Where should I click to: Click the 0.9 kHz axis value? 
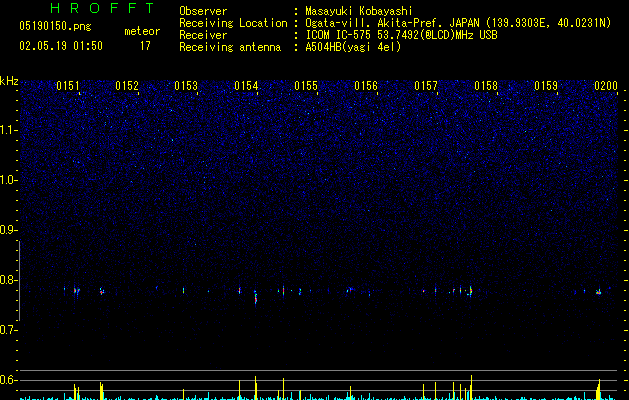pyautogui.click(x=8, y=230)
